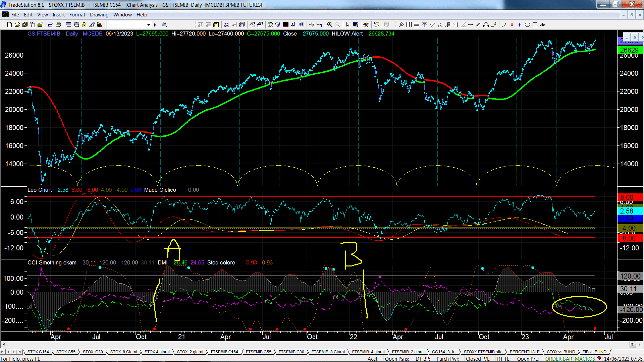Viewport: 644px width, 362px height.
Task: Click the Zoom Out magnifier icon
Action: click(337, 25)
